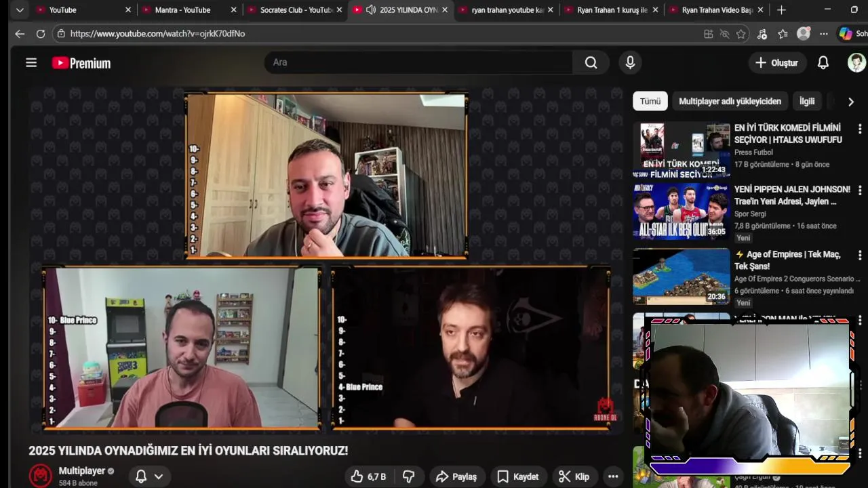The image size is (868, 488).
Task: Show more filter chips with right arrow
Action: [x=850, y=102]
